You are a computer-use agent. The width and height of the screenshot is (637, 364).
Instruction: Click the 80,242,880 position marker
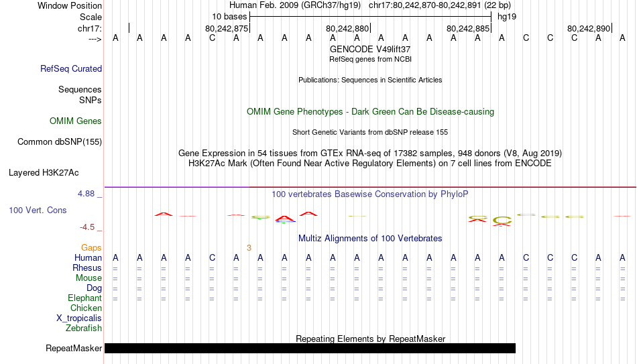point(347,28)
